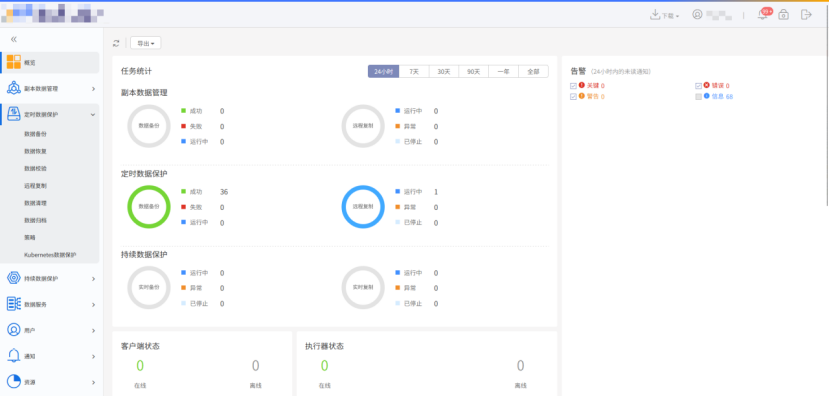Click the blue 信息 info icon
The width and height of the screenshot is (829, 396).
[706, 96]
